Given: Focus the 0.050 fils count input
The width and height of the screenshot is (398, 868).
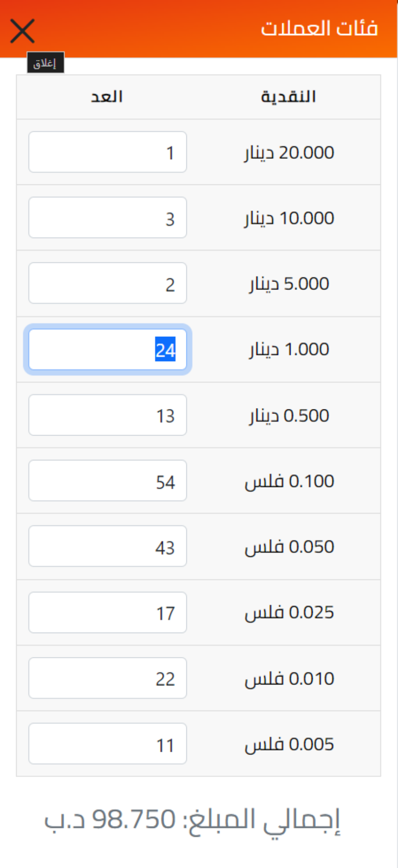Looking at the screenshot, I should tap(107, 547).
